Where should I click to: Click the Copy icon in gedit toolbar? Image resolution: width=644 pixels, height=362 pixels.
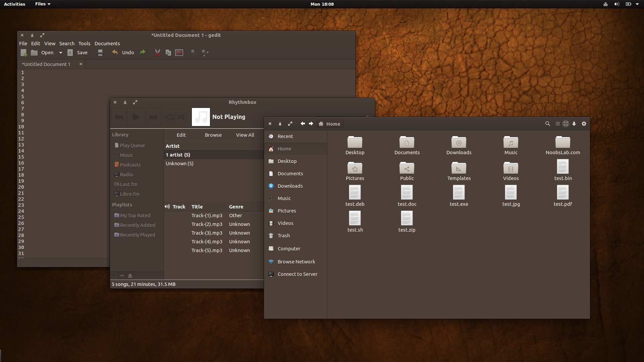[168, 53]
